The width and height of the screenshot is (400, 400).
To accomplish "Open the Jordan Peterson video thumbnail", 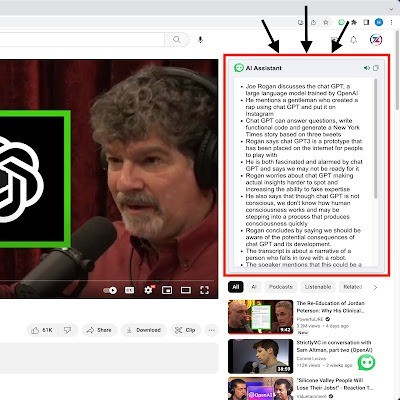I will pyautogui.click(x=260, y=317).
